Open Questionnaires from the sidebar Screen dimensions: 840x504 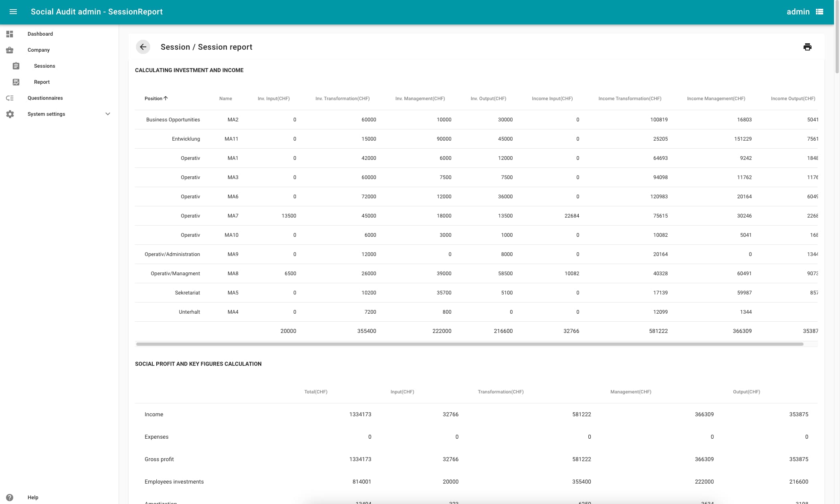tap(45, 98)
